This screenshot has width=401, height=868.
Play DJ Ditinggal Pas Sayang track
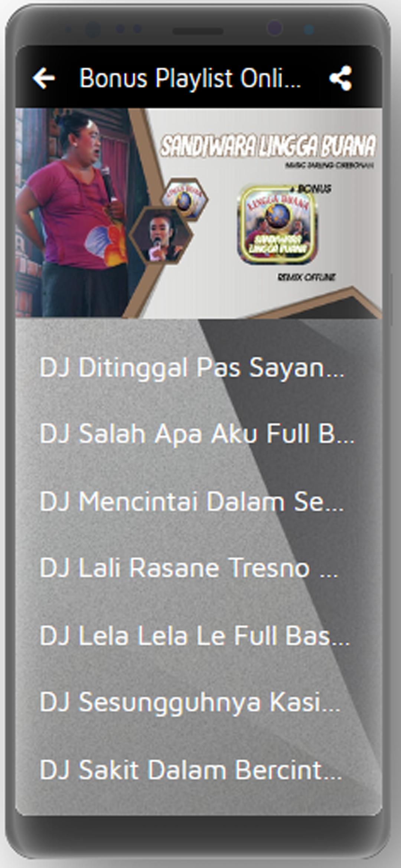coord(199,368)
